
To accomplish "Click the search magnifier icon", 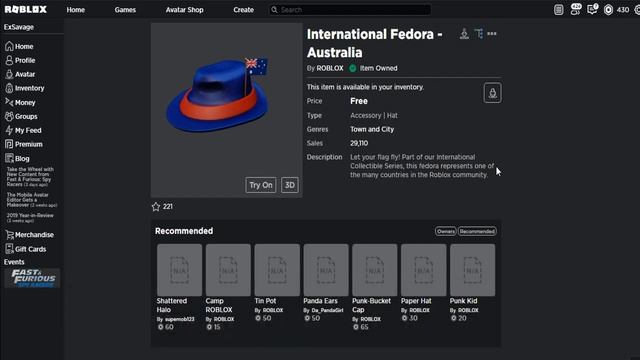I will coord(274,10).
